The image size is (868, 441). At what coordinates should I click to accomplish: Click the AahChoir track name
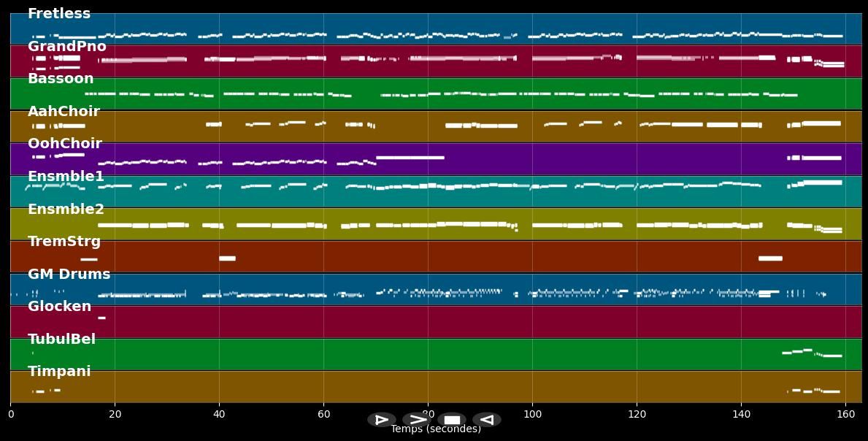click(x=64, y=112)
